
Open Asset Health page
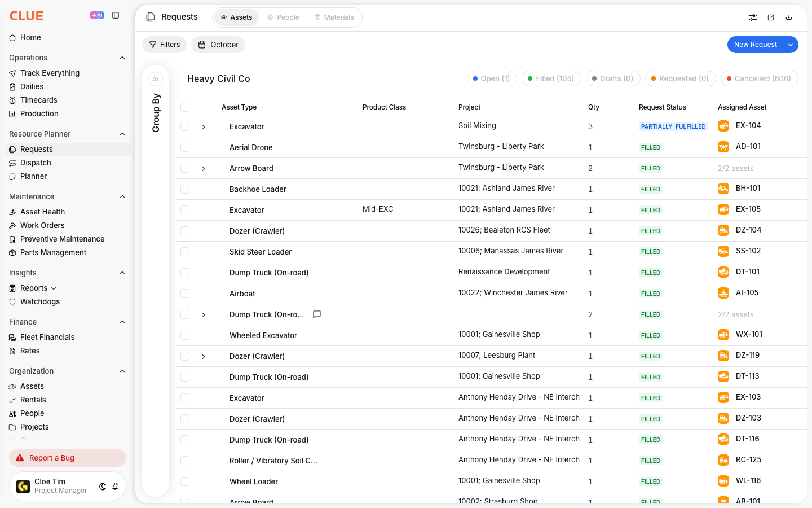pos(42,212)
